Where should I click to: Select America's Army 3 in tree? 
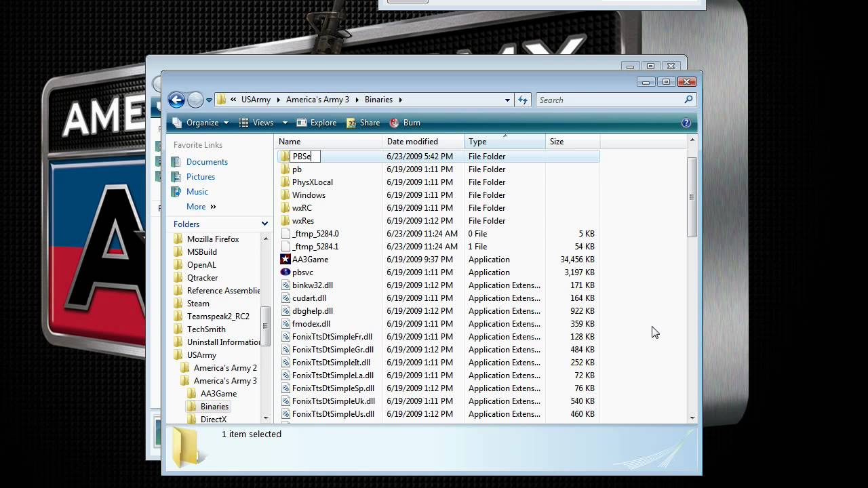tap(225, 381)
